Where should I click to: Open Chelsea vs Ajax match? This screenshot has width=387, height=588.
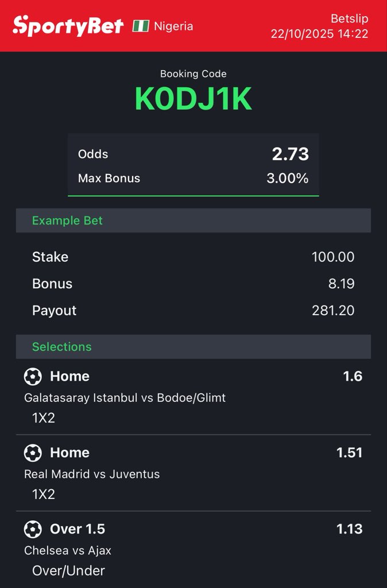(68, 550)
